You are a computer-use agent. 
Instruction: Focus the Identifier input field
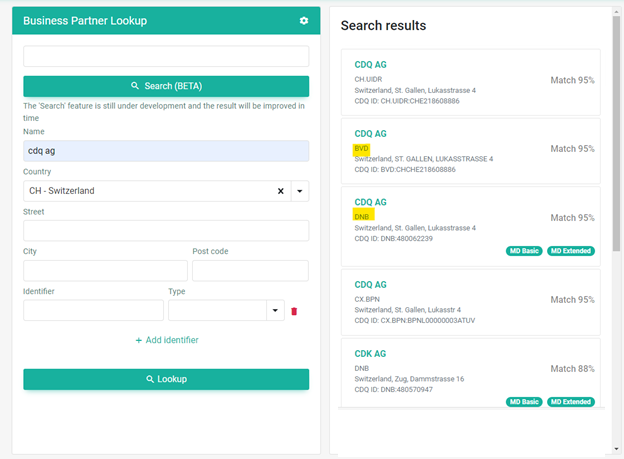pos(94,311)
